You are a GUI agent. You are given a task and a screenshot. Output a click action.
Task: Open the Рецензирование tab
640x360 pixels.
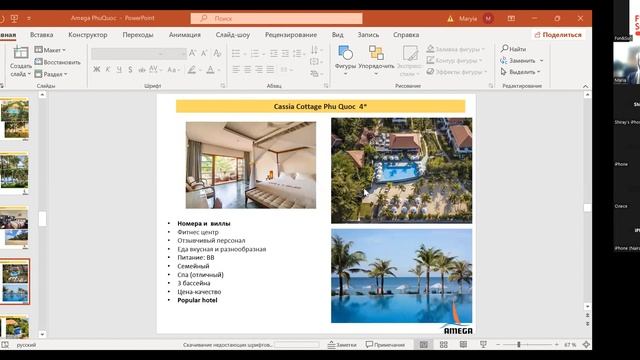(x=291, y=35)
